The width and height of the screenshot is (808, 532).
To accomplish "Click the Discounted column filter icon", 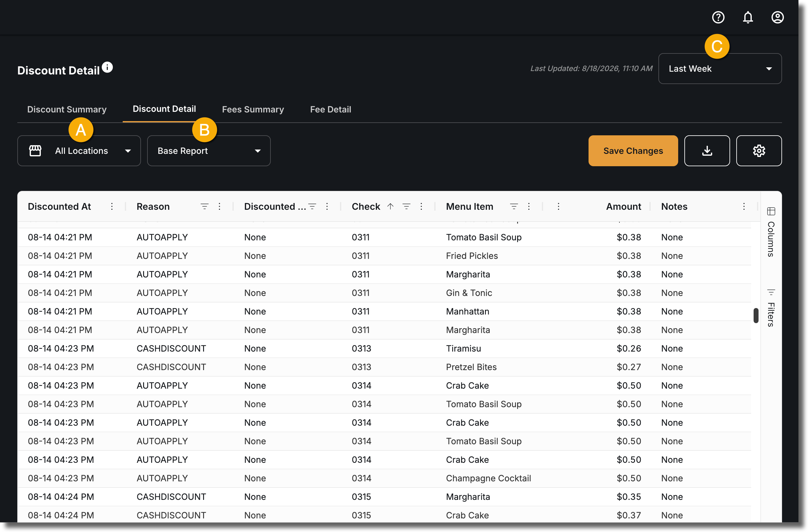I will [312, 206].
